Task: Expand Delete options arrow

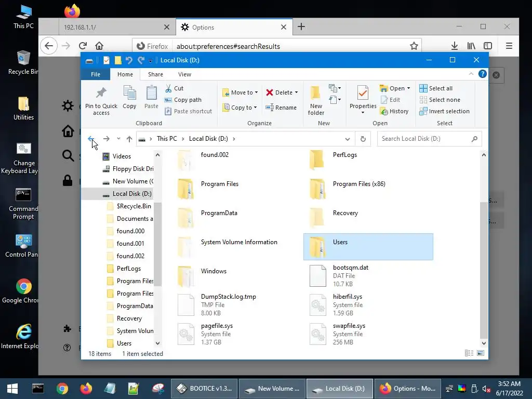Action: 296,92
